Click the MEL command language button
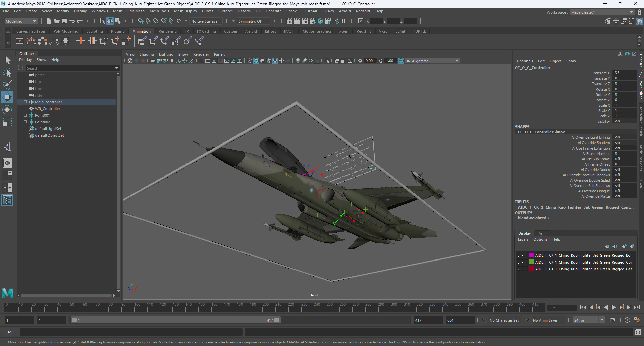 (x=12, y=332)
